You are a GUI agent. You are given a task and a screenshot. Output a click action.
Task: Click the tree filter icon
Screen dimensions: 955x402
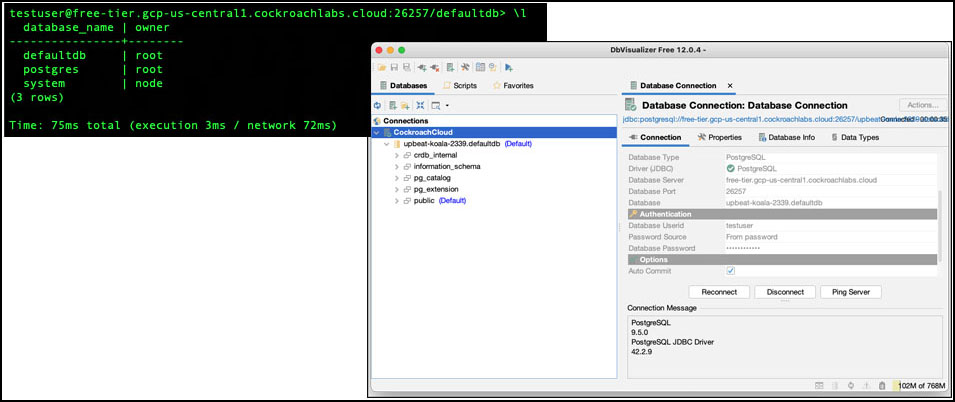coord(435,105)
